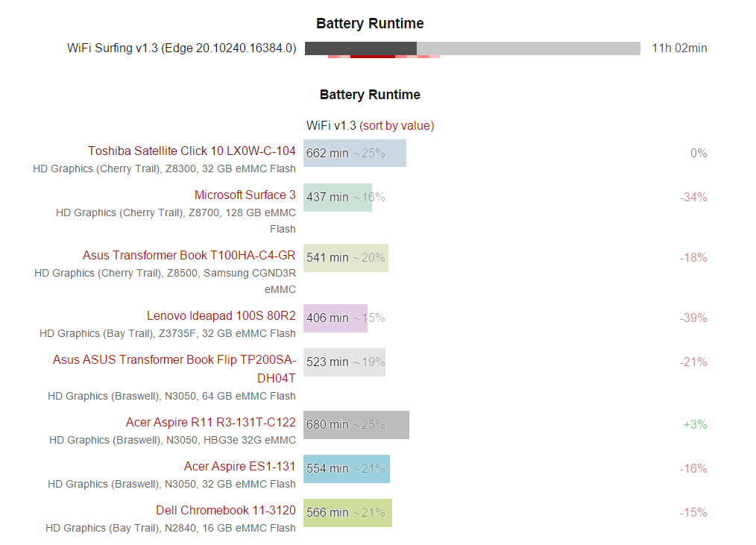Open the Dell Chromebook 11-3120 link

(x=226, y=510)
